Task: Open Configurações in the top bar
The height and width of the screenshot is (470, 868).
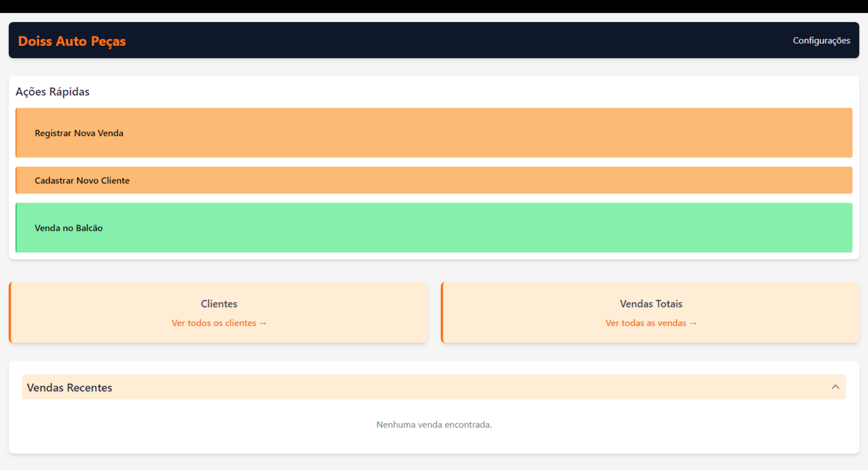Action: (x=821, y=41)
